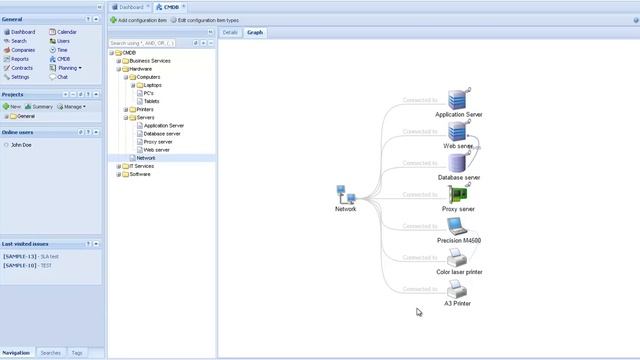
Task: Open Companies section
Action: tap(20, 50)
